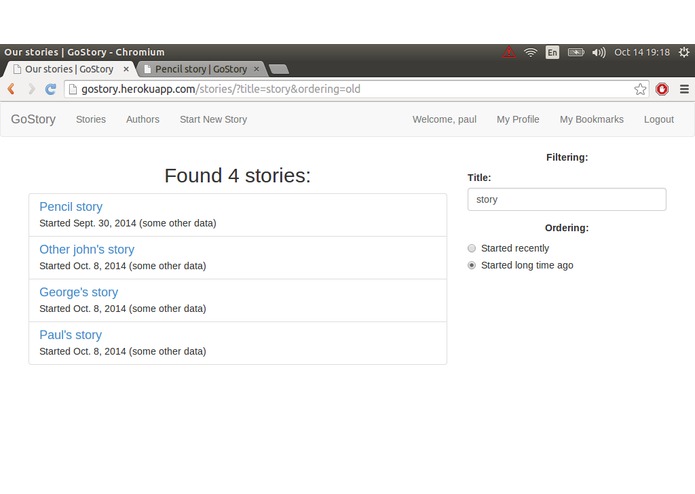The height and width of the screenshot is (494, 695).
Task: Open My Bookmarks page
Action: coord(591,119)
